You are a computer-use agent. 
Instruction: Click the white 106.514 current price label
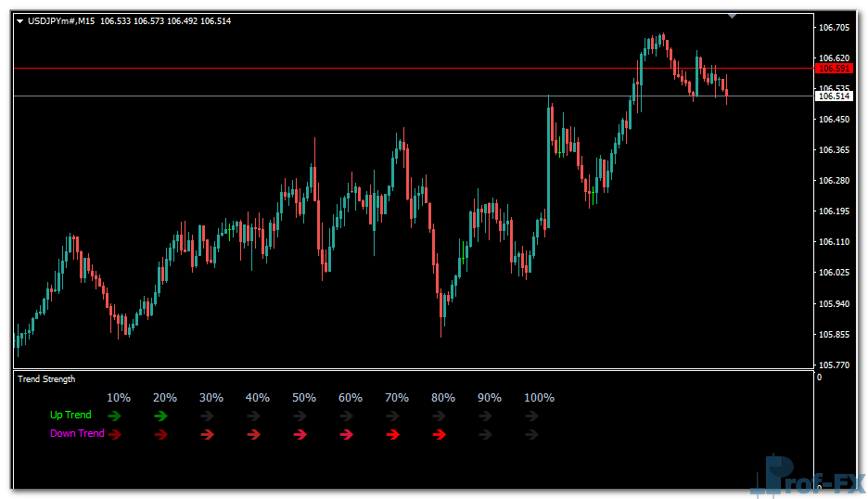click(834, 96)
